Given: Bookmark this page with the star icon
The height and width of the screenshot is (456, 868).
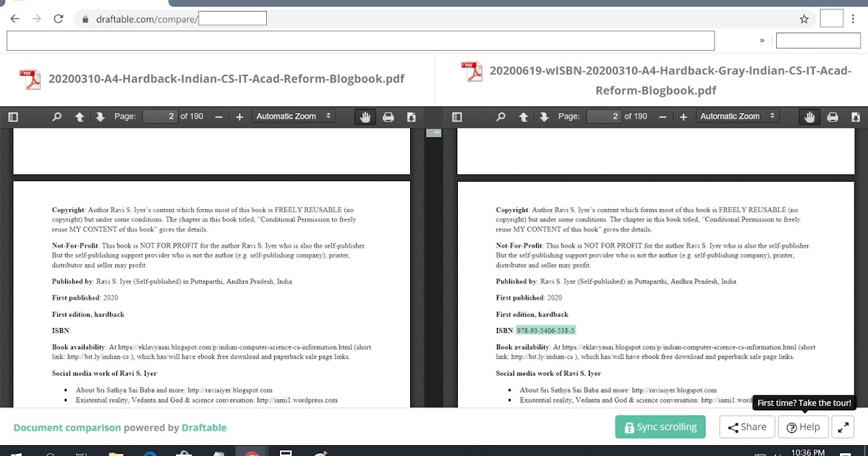Looking at the screenshot, I should pyautogui.click(x=804, y=19).
